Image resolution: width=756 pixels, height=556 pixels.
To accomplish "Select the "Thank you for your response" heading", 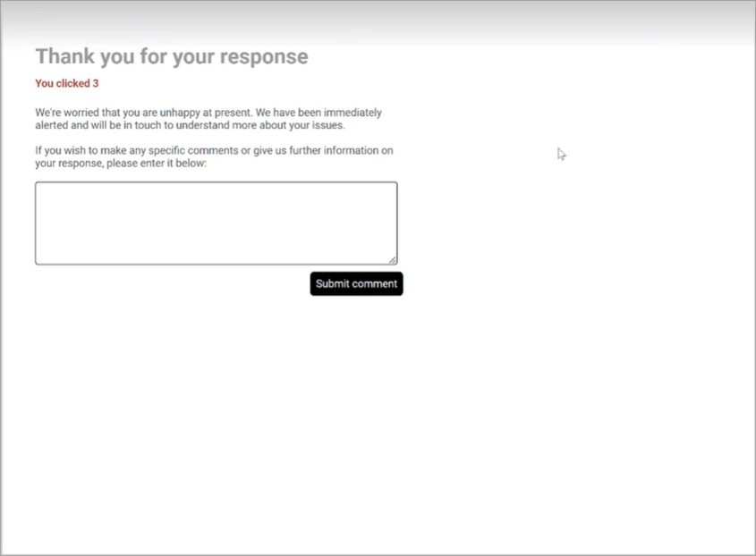I will pyautogui.click(x=172, y=56).
